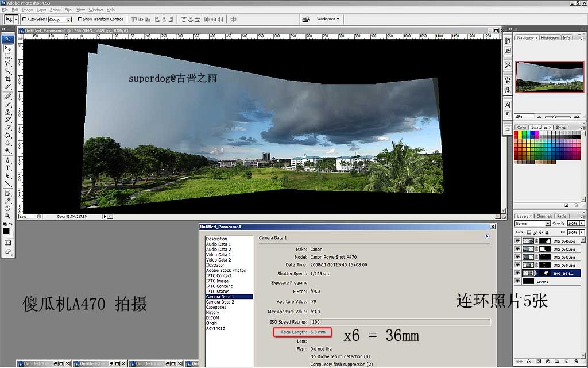Select the Dodge tool
This screenshot has height=368, width=588.
pos(7,151)
